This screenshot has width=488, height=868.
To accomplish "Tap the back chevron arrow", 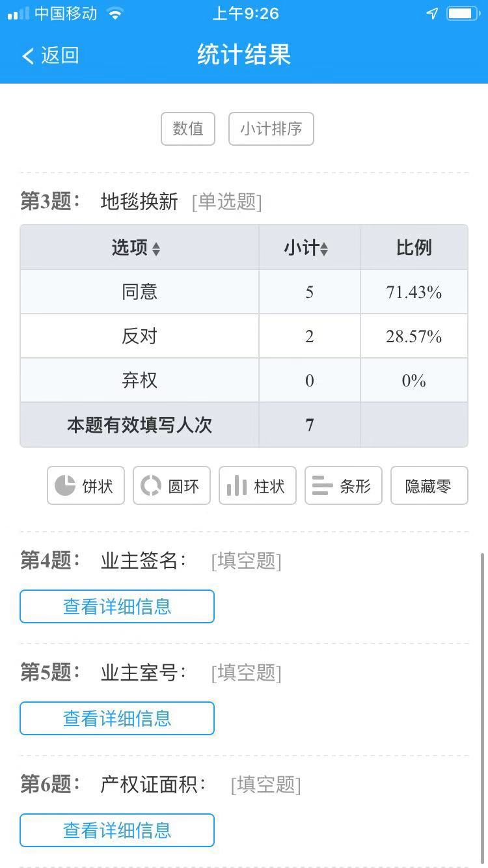I will 27,56.
